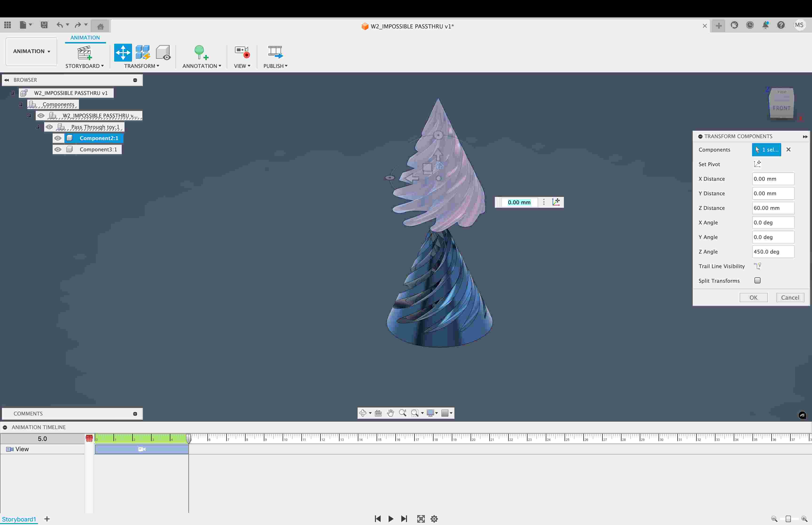Click the Show/Hide component tool

coord(163,52)
